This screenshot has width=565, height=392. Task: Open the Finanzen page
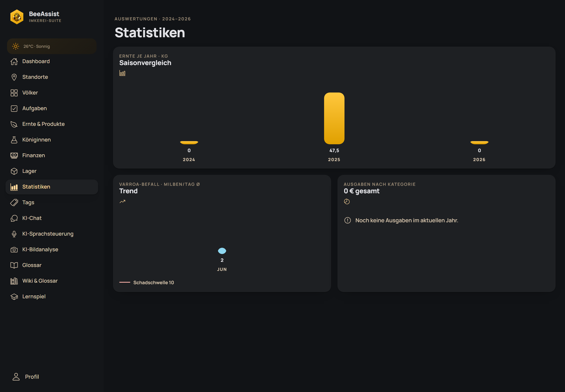tap(52, 155)
